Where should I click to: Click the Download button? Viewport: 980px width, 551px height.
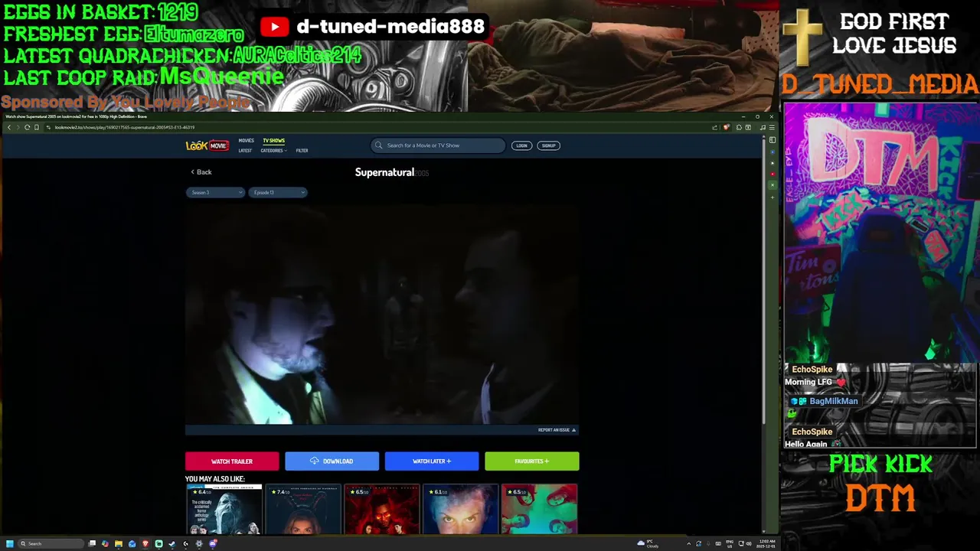332,461
